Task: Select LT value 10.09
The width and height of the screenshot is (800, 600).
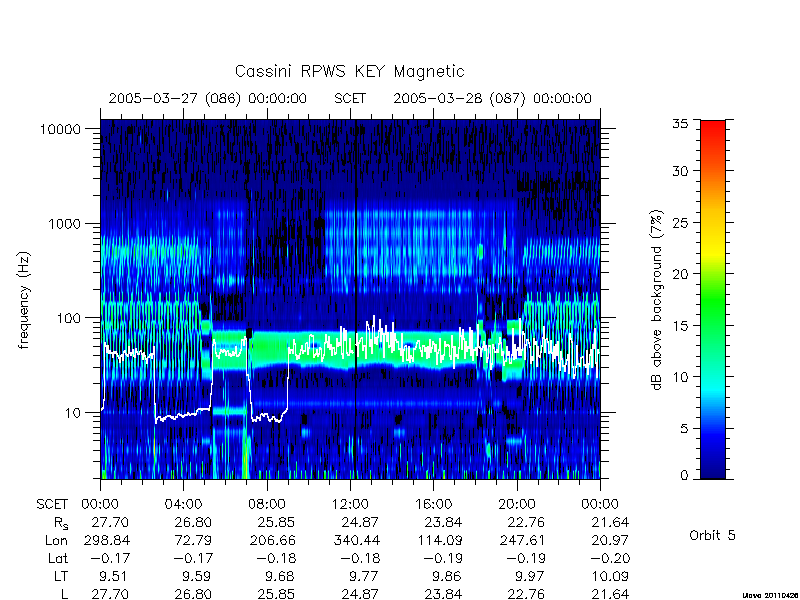Action: 610,577
